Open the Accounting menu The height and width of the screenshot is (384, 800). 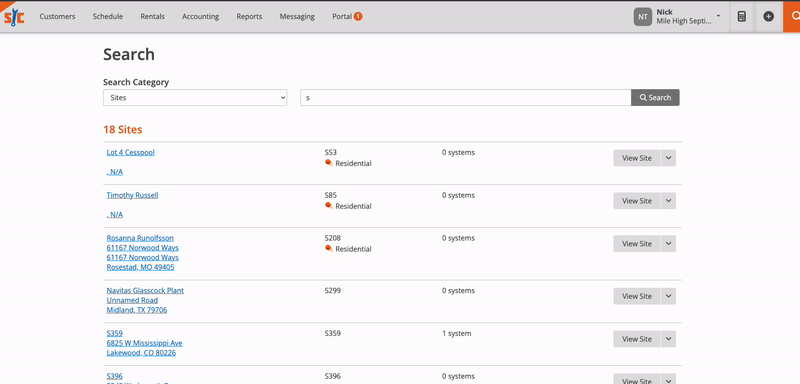tap(201, 16)
